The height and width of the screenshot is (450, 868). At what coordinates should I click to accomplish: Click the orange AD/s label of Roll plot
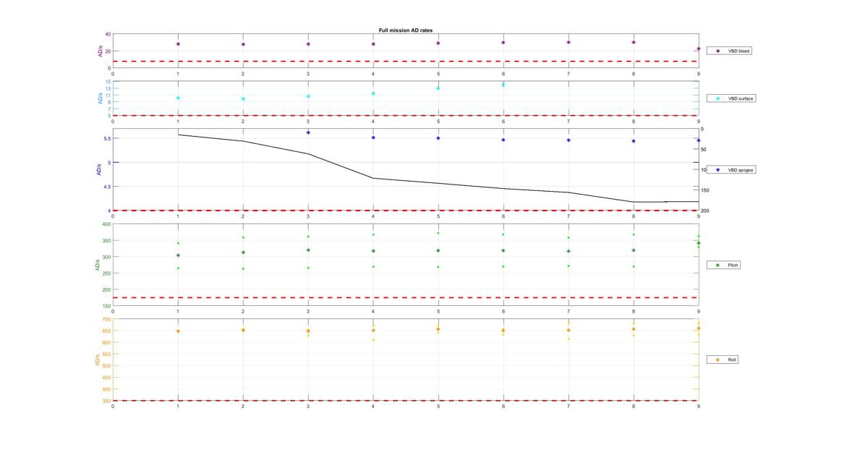pos(97,360)
